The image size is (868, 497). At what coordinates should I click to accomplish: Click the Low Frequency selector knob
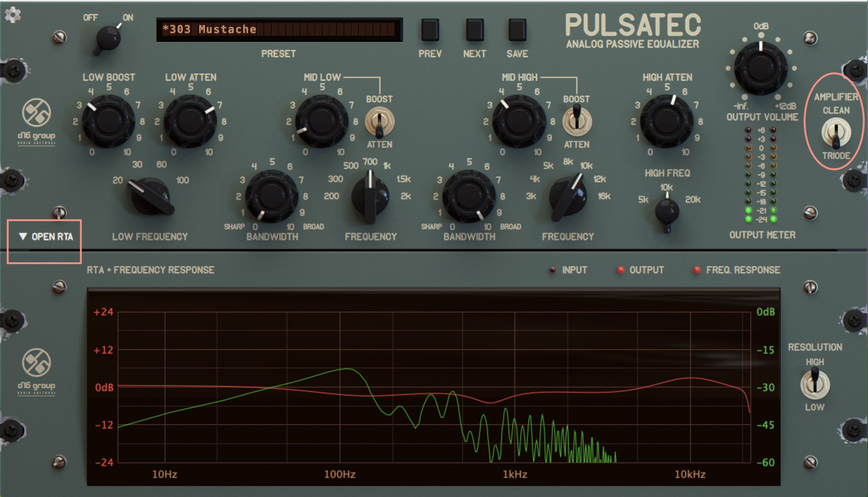click(x=150, y=196)
